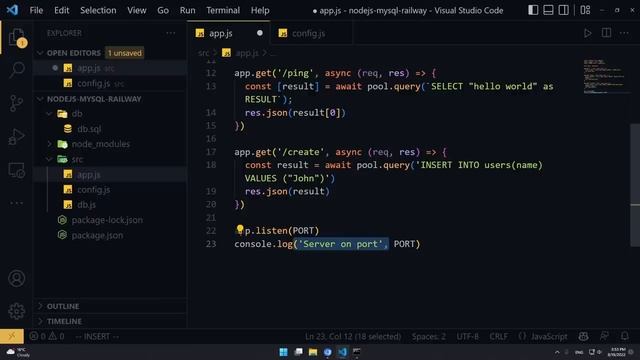Change Spaces: 2 indentation setting
This screenshot has height=360, width=640.
[x=429, y=336]
